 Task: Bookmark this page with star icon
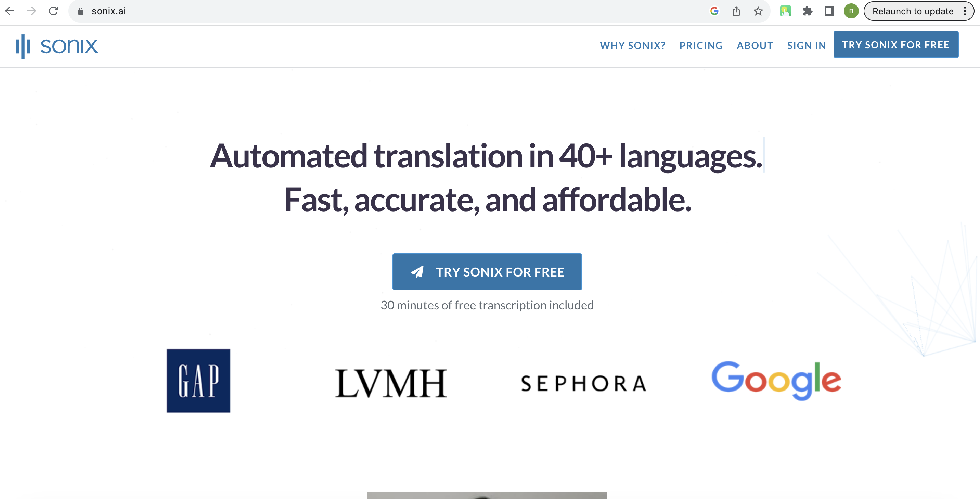pyautogui.click(x=758, y=11)
